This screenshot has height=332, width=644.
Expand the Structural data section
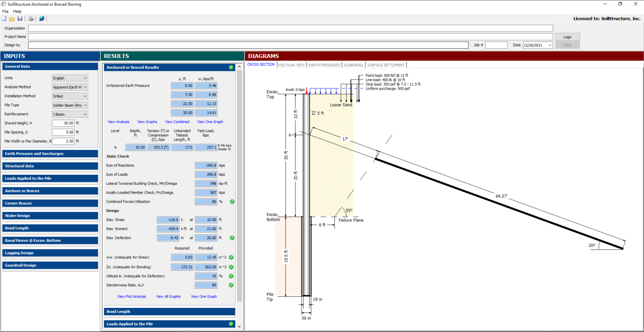click(x=50, y=166)
